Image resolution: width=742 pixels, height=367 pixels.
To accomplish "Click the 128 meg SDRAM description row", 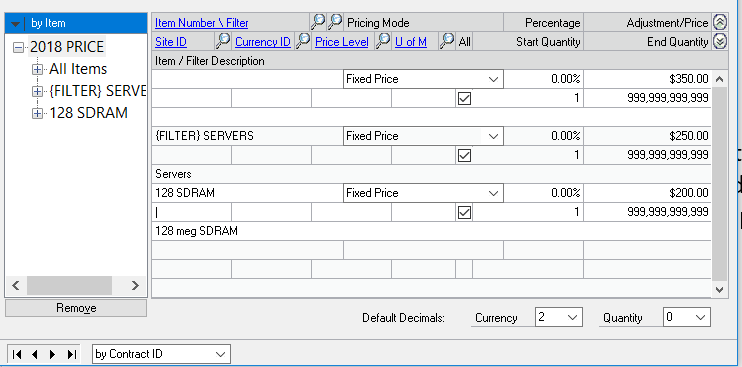I will pyautogui.click(x=431, y=231).
